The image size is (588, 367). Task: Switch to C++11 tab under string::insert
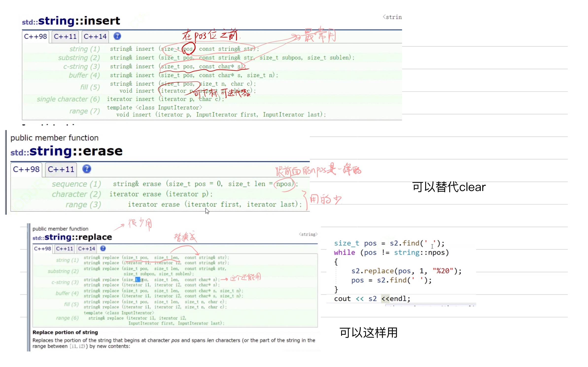click(x=65, y=36)
